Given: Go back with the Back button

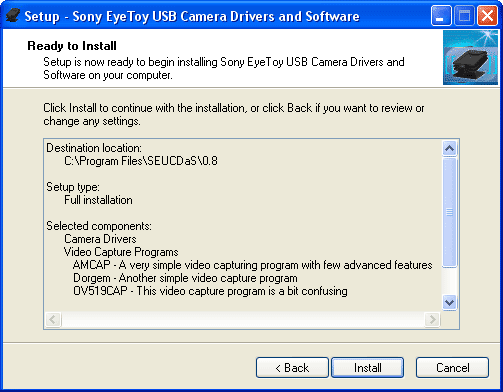Looking at the screenshot, I should point(292,368).
